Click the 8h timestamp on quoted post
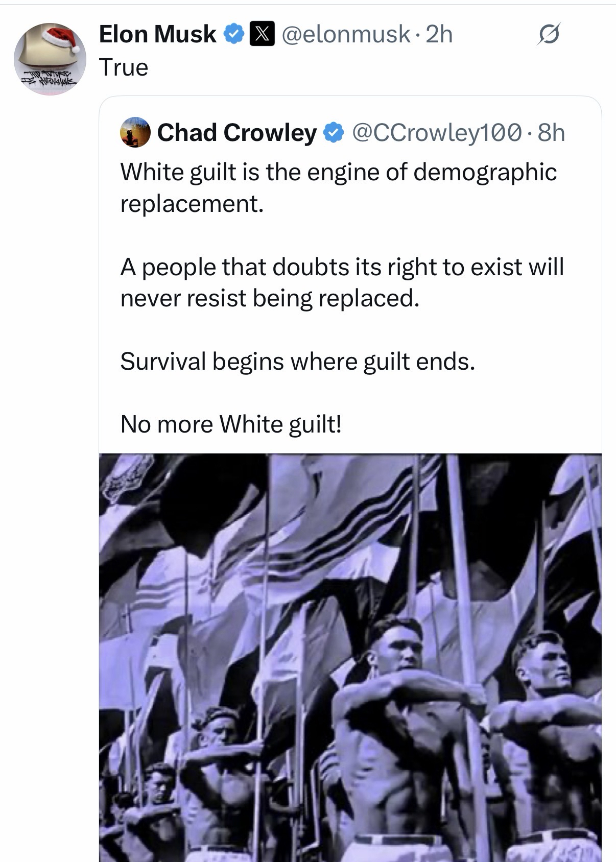The width and height of the screenshot is (616, 862). click(x=552, y=133)
